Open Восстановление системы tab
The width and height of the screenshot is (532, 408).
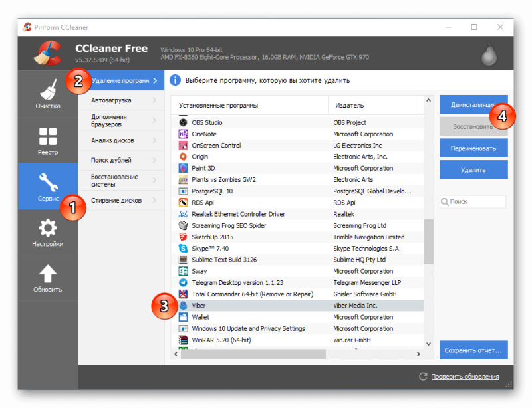pos(122,181)
